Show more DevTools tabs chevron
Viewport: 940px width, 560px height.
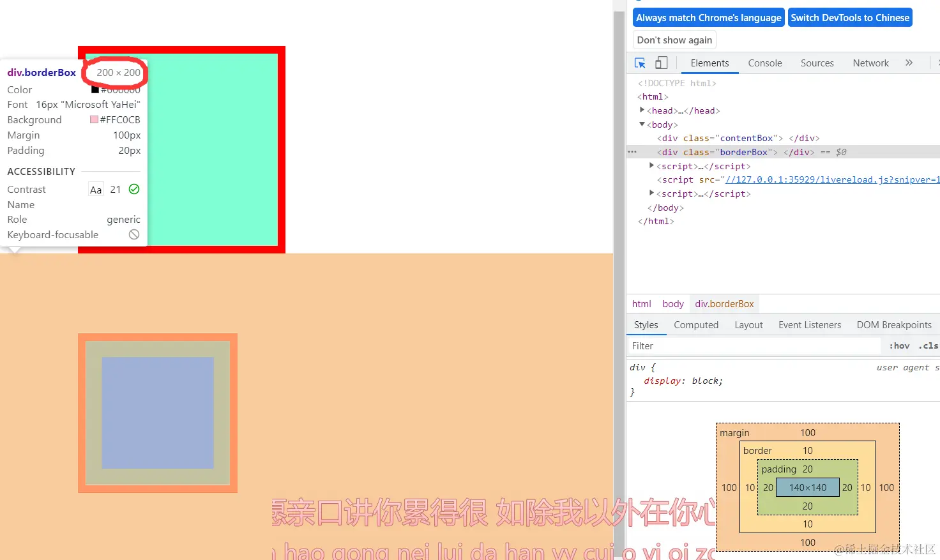pos(909,63)
